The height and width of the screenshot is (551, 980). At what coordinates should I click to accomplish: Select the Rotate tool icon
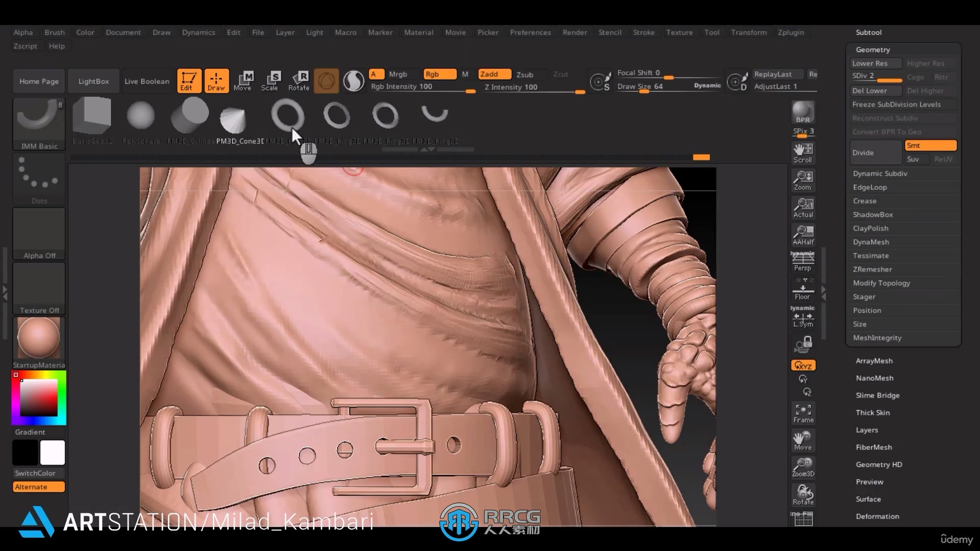click(299, 80)
